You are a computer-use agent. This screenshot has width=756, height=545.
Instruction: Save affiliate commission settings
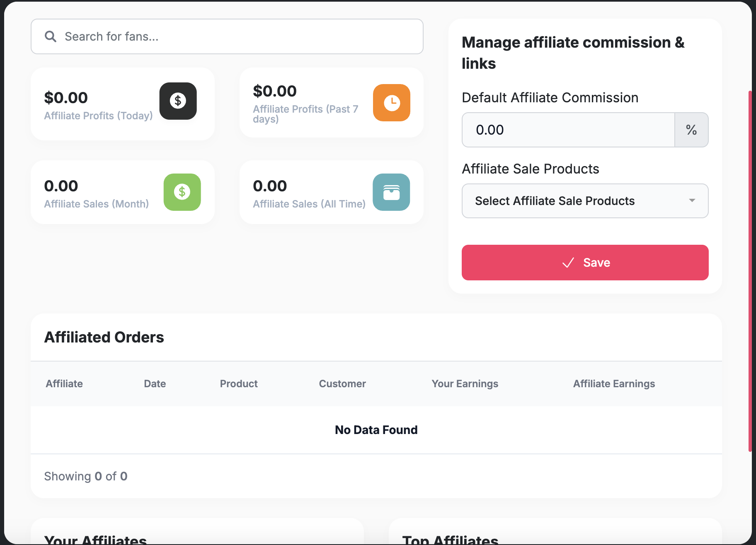585,263
